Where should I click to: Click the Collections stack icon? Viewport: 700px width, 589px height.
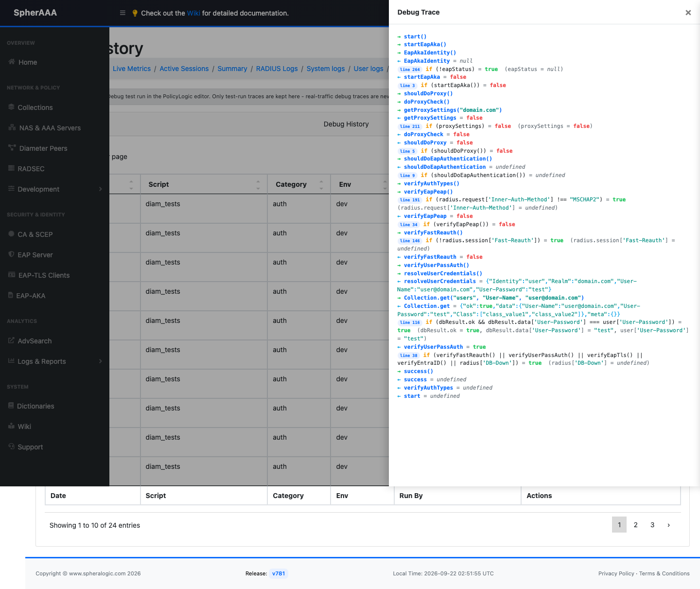[11, 107]
